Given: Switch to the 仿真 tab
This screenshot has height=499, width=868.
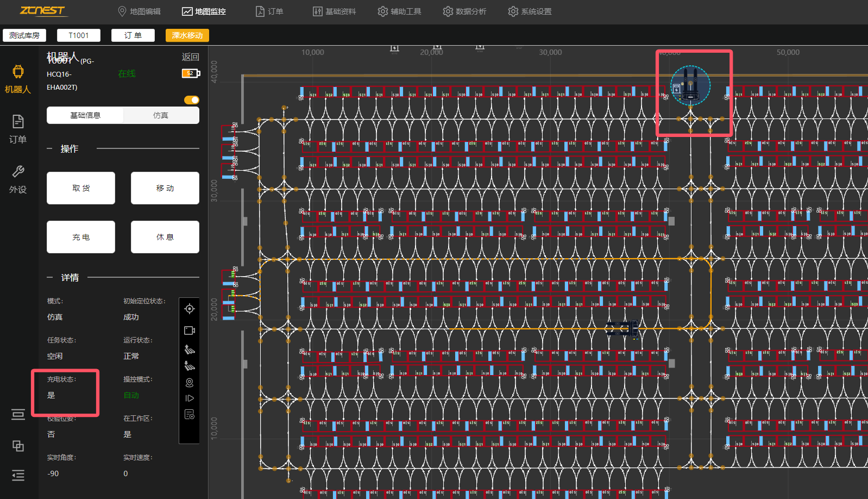Looking at the screenshot, I should tap(161, 115).
